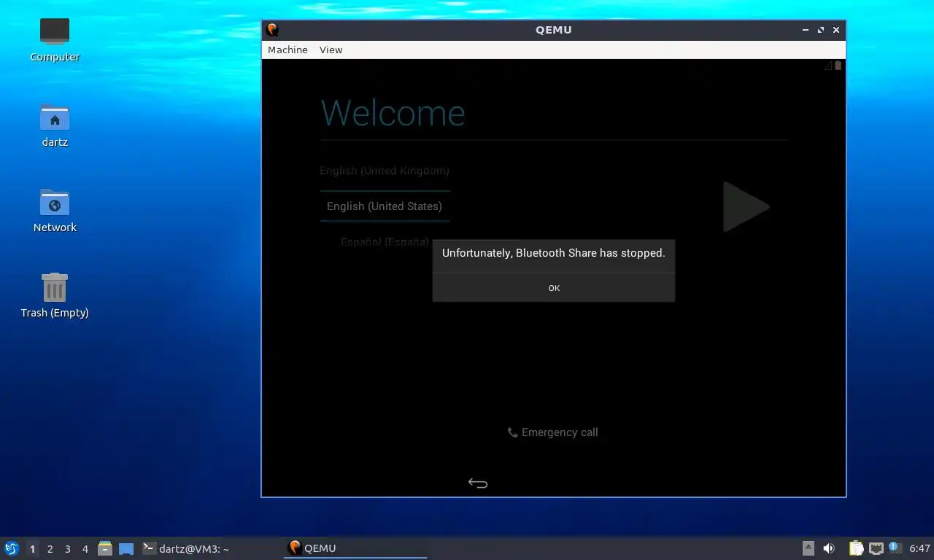Tap the Emergency call link
The height and width of the screenshot is (560, 934).
pos(553,432)
